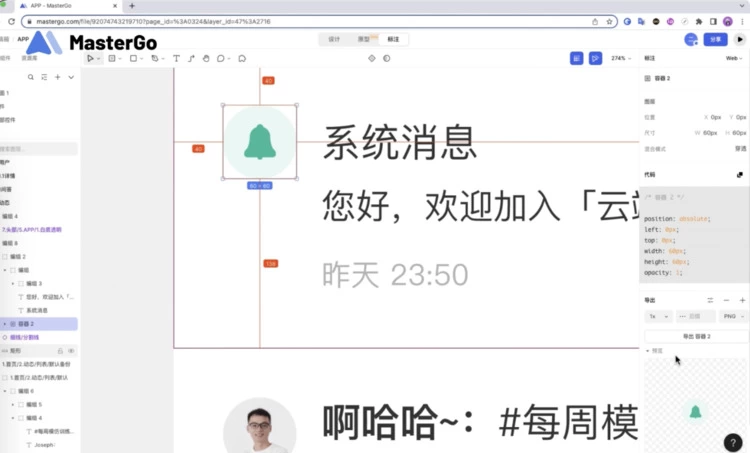Image resolution: width=750 pixels, height=453 pixels.
Task: Open the PNG export format dropdown
Action: [x=733, y=316]
